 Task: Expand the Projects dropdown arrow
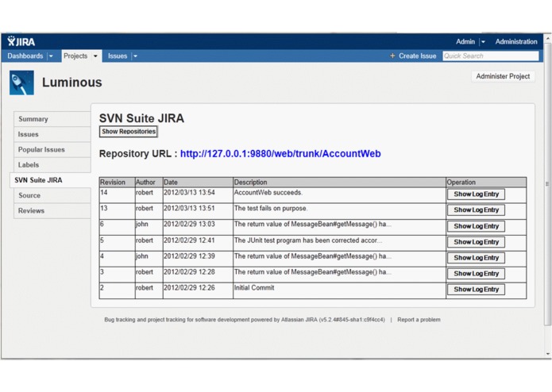[x=95, y=56]
